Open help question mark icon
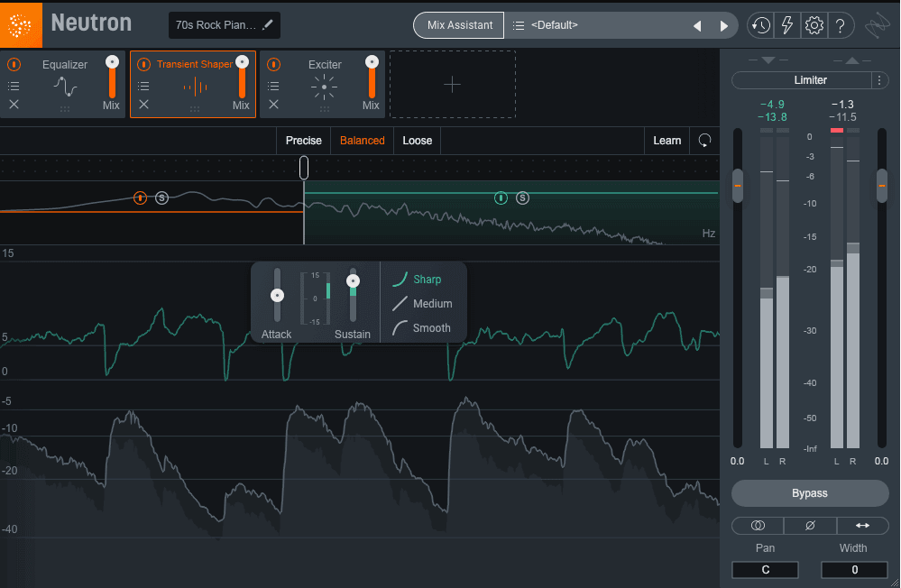Viewport: 901px width, 588px height. (x=840, y=25)
